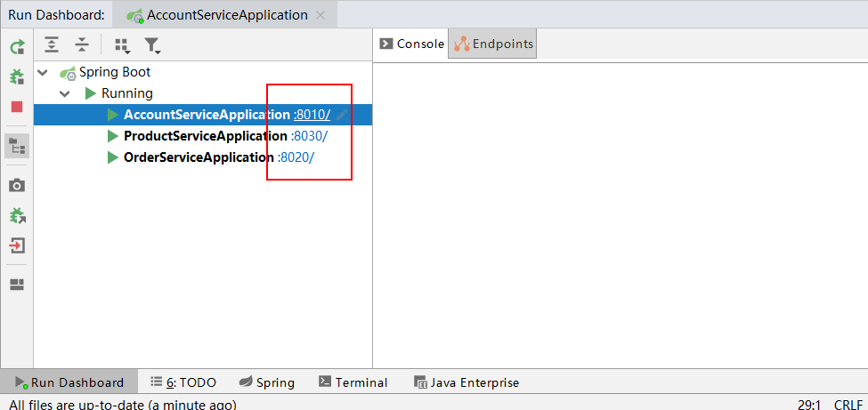Open the Filter dropdown in toolbar

152,44
